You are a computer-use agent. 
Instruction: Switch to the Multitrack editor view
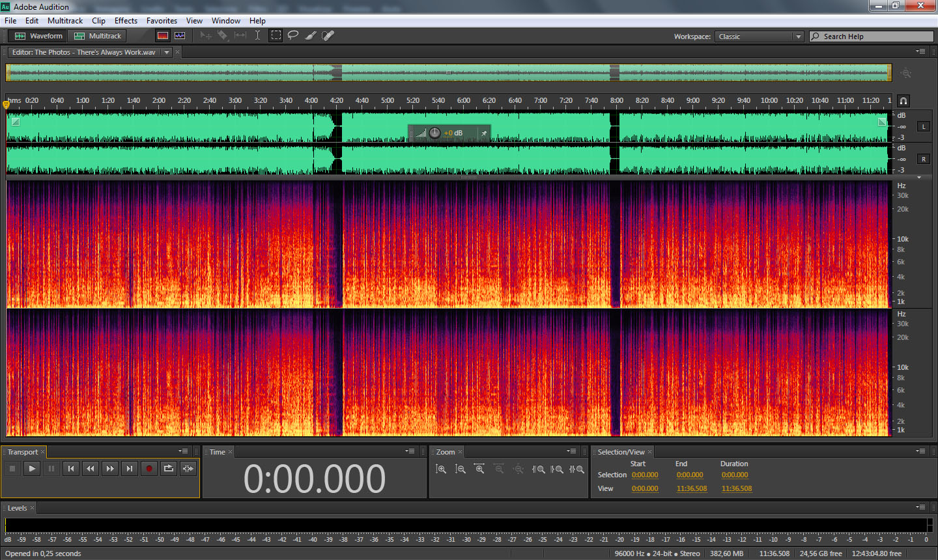tap(98, 36)
